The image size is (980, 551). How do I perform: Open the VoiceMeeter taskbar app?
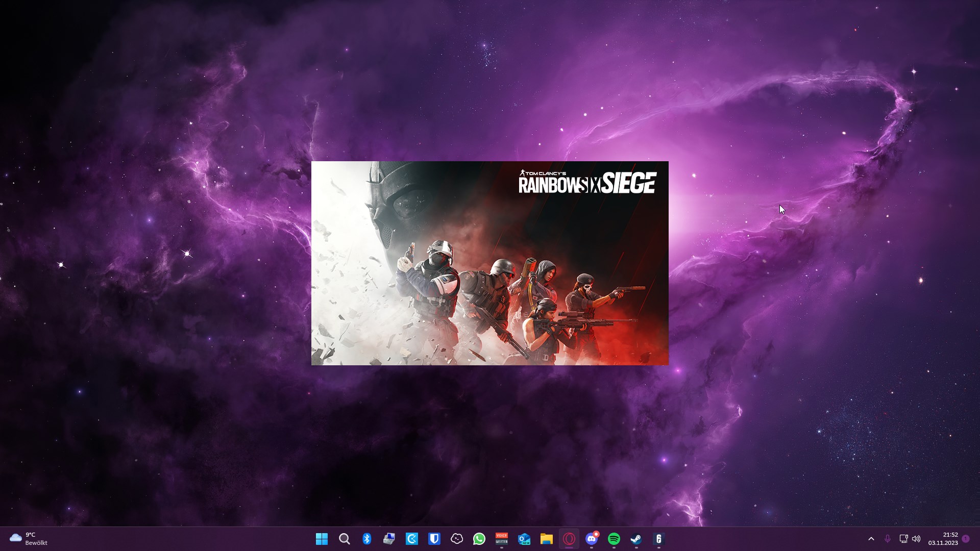[x=502, y=539]
